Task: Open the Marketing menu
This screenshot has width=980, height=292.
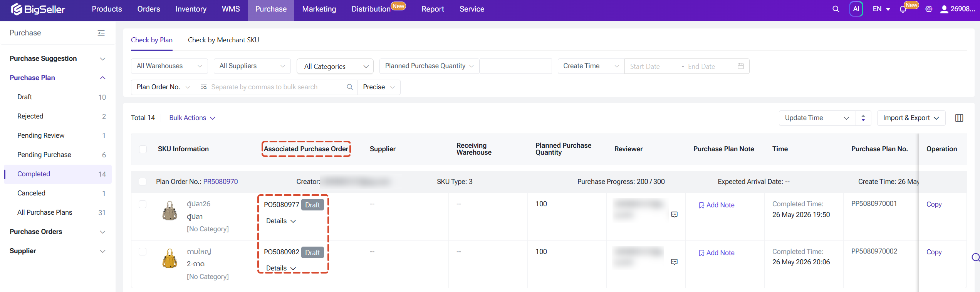Action: coord(319,9)
